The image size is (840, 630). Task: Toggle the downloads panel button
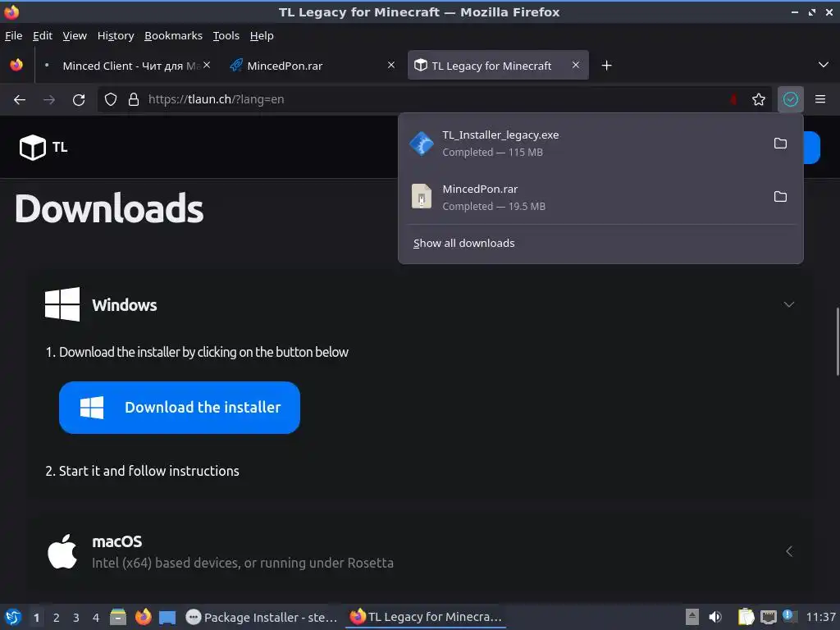[791, 99]
